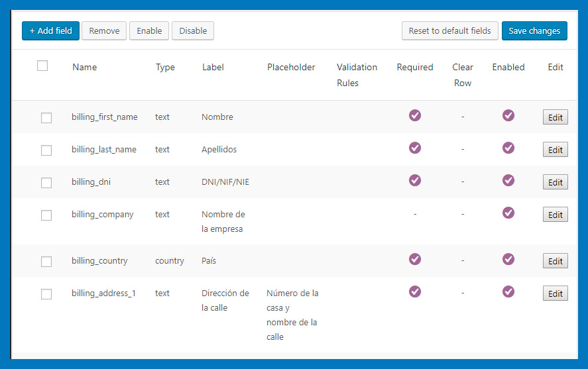The image size is (588, 369).
Task: Edit the billing_country field
Action: point(556,261)
